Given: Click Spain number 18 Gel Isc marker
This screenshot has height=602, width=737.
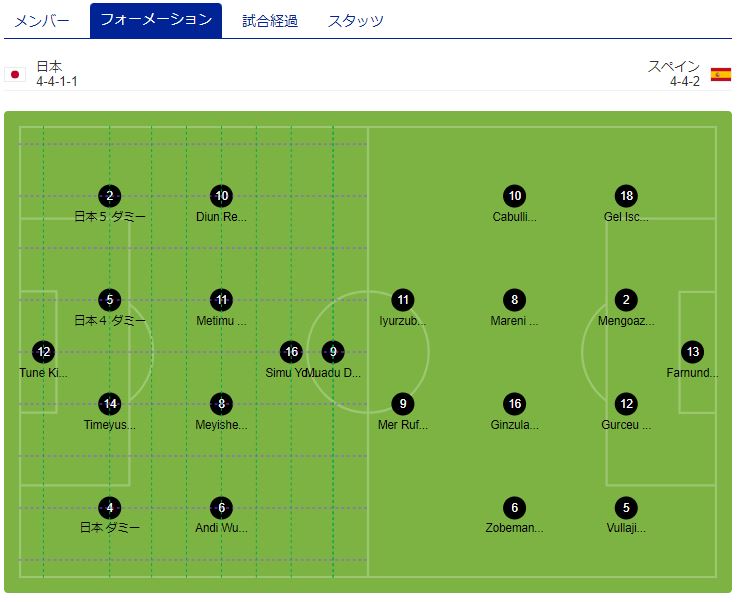Looking at the screenshot, I should coord(626,196).
